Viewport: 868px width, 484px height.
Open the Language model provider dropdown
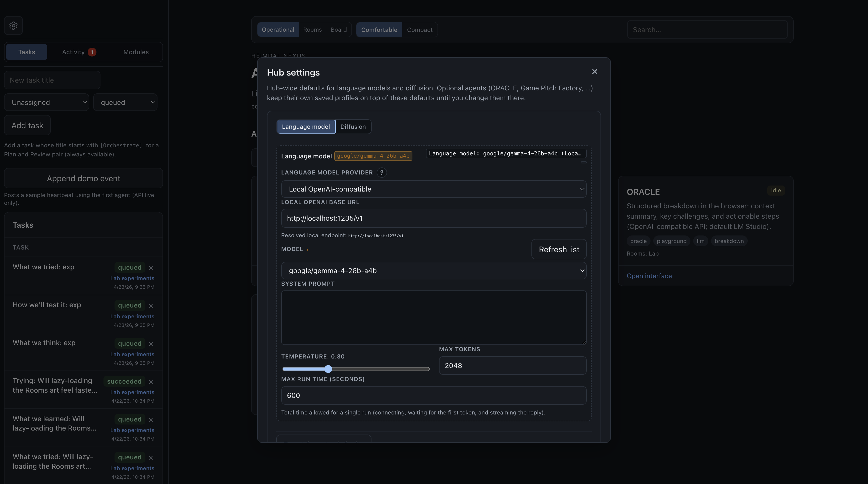pyautogui.click(x=434, y=189)
